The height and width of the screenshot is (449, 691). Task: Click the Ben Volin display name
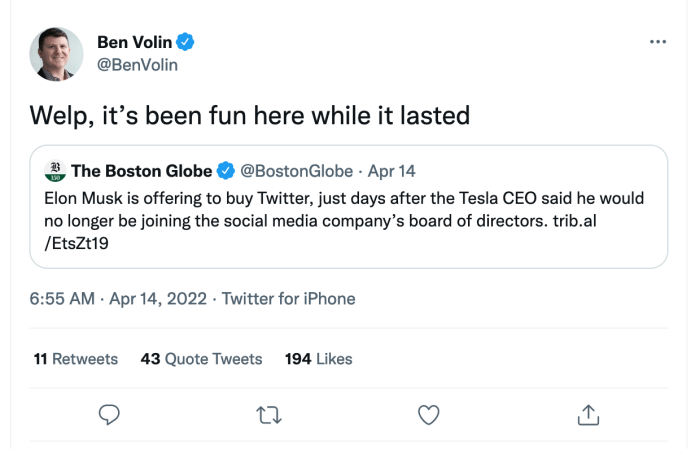point(134,42)
